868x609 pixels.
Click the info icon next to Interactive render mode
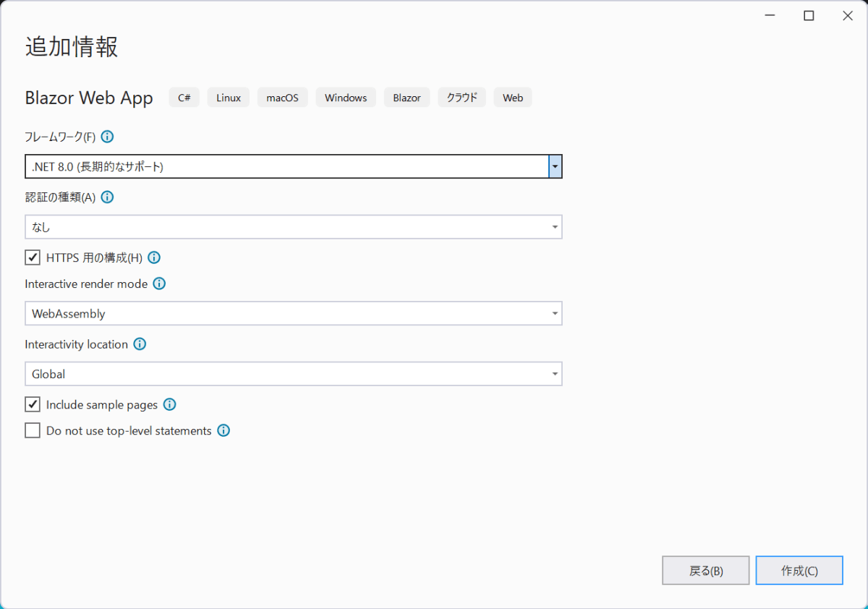tap(159, 284)
